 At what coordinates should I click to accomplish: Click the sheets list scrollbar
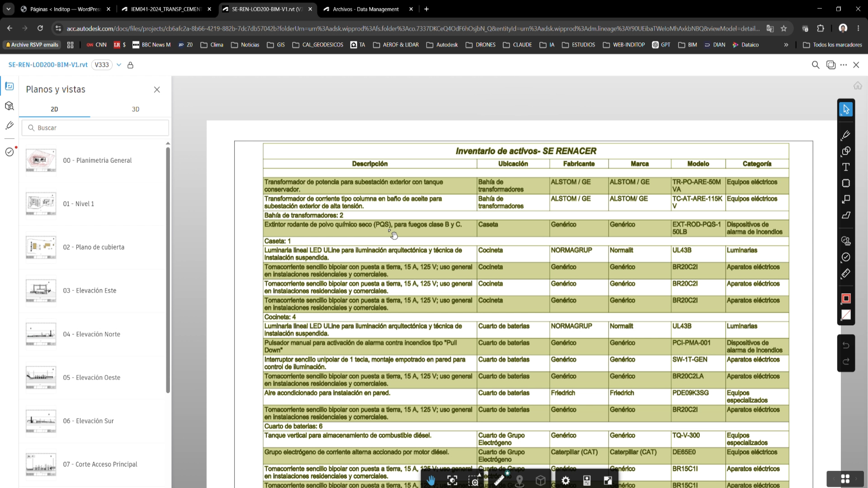coord(168,270)
